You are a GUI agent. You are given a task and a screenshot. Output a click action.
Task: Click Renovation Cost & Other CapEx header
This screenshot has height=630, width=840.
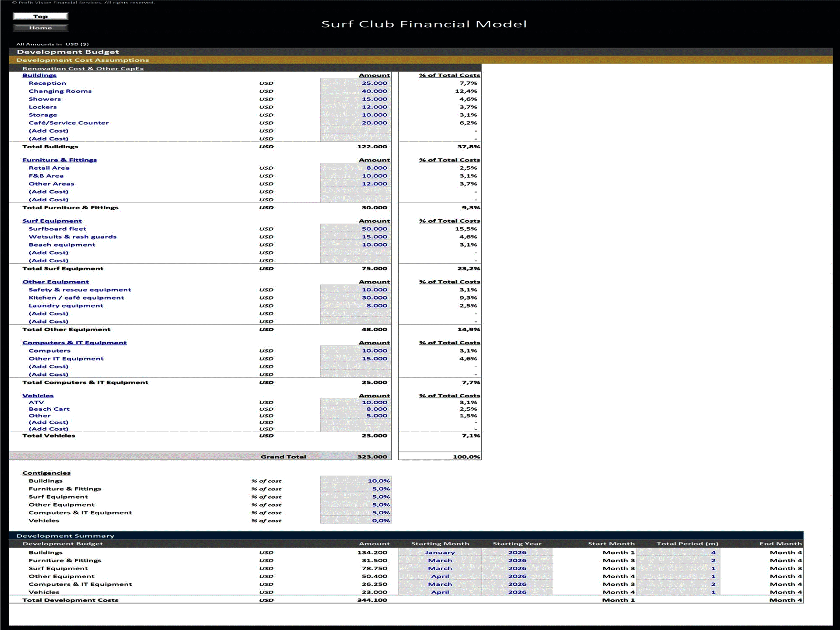pyautogui.click(x=245, y=68)
